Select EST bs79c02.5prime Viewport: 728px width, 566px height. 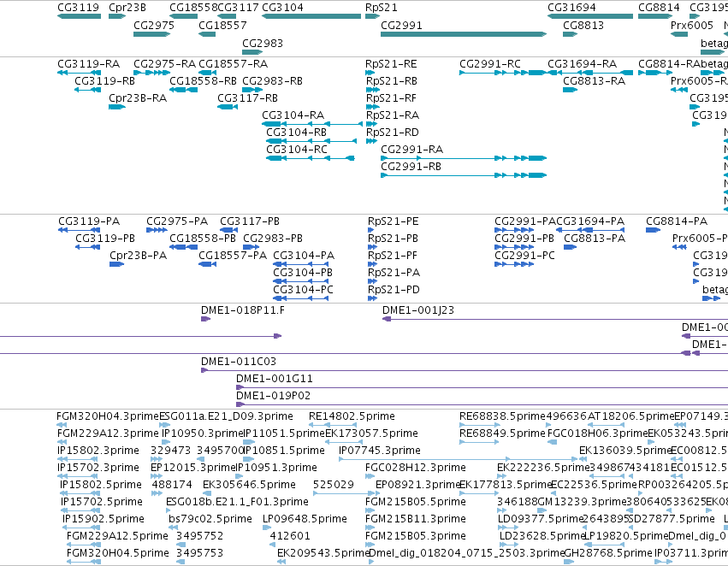[210, 519]
